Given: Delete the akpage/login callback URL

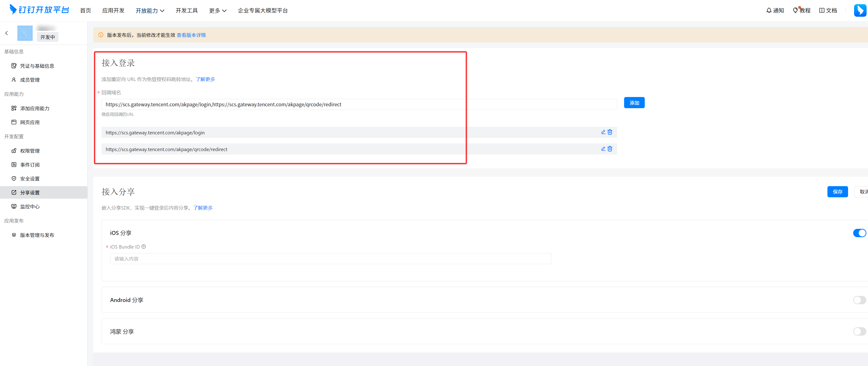Looking at the screenshot, I should (x=610, y=132).
